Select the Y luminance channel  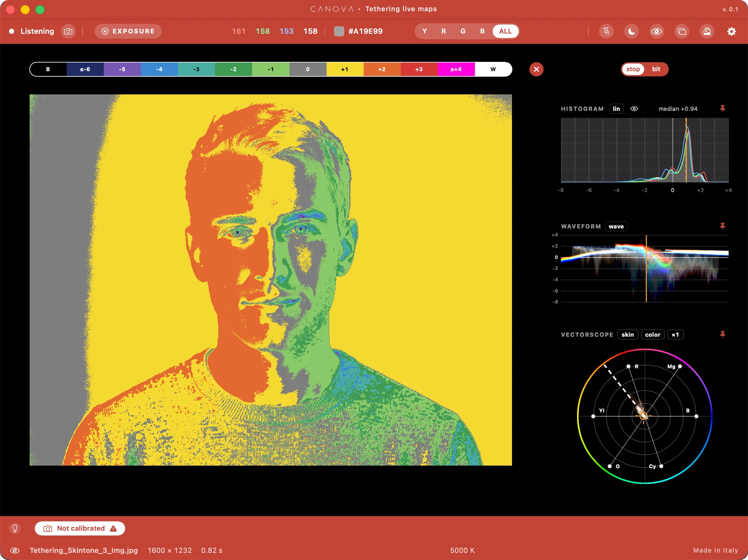[x=425, y=31]
